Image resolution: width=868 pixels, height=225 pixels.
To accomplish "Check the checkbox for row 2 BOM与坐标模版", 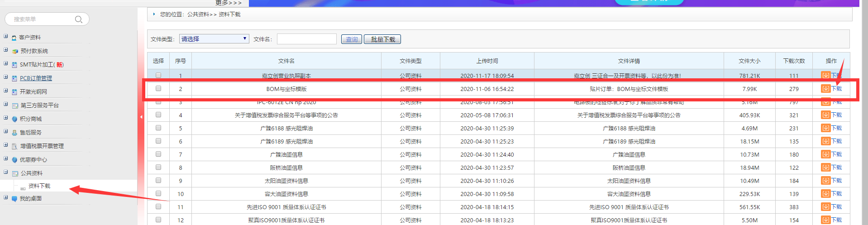I will coord(158,89).
